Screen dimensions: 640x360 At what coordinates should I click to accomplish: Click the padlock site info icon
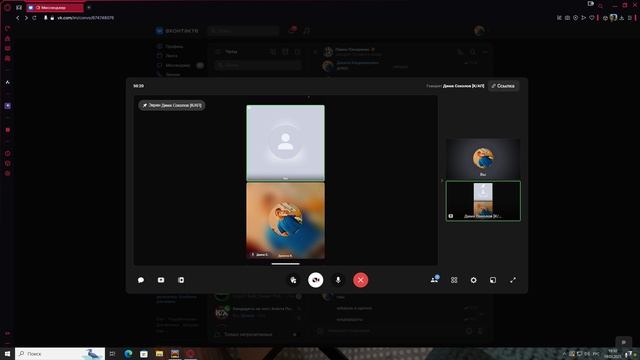tap(52, 18)
